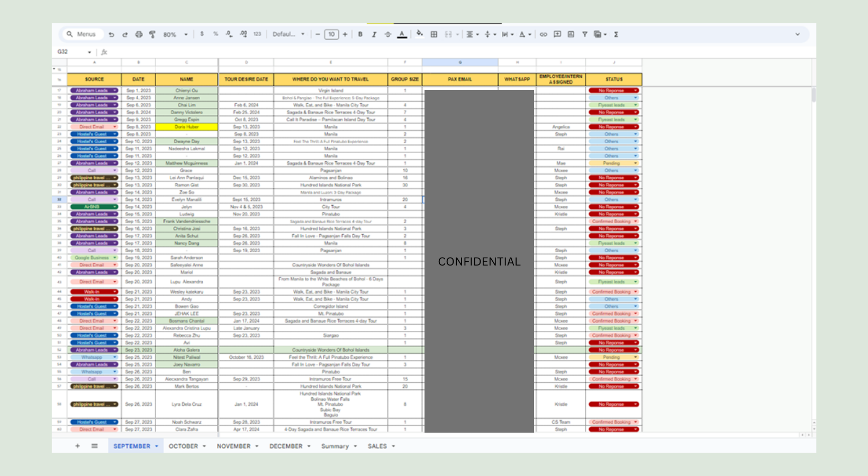Undo the last action
Image resolution: width=868 pixels, height=476 pixels.
click(x=112, y=34)
